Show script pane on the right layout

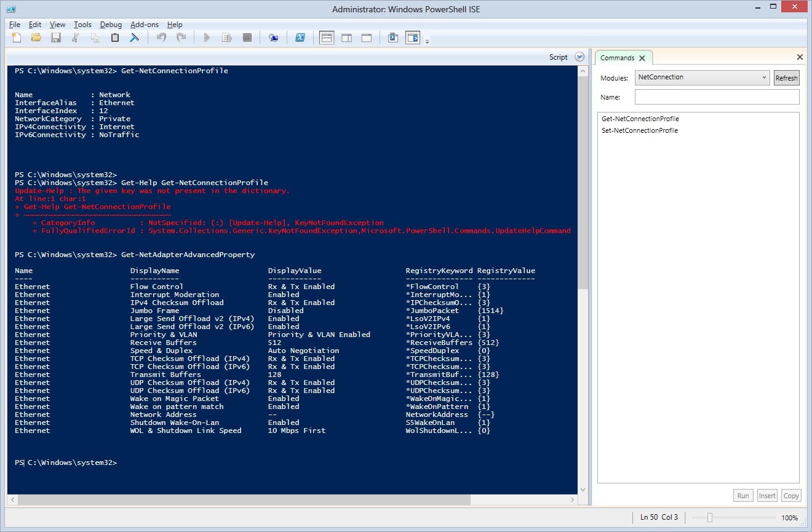click(346, 38)
